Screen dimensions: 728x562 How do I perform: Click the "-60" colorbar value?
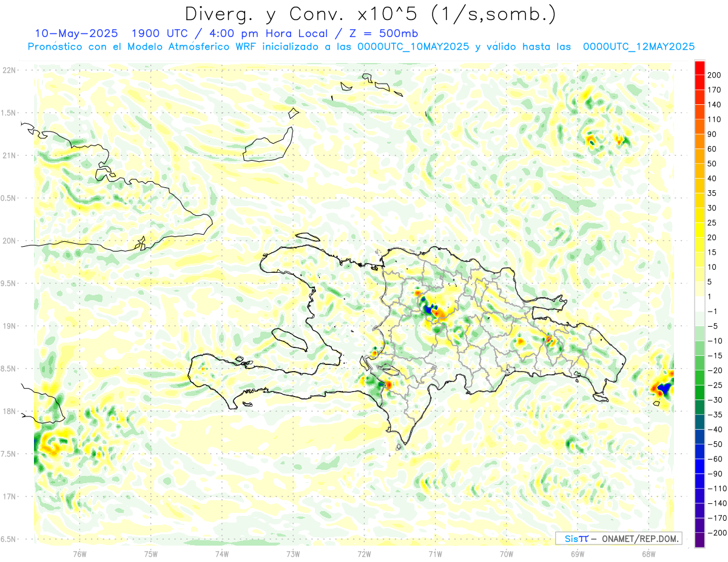[715, 459]
